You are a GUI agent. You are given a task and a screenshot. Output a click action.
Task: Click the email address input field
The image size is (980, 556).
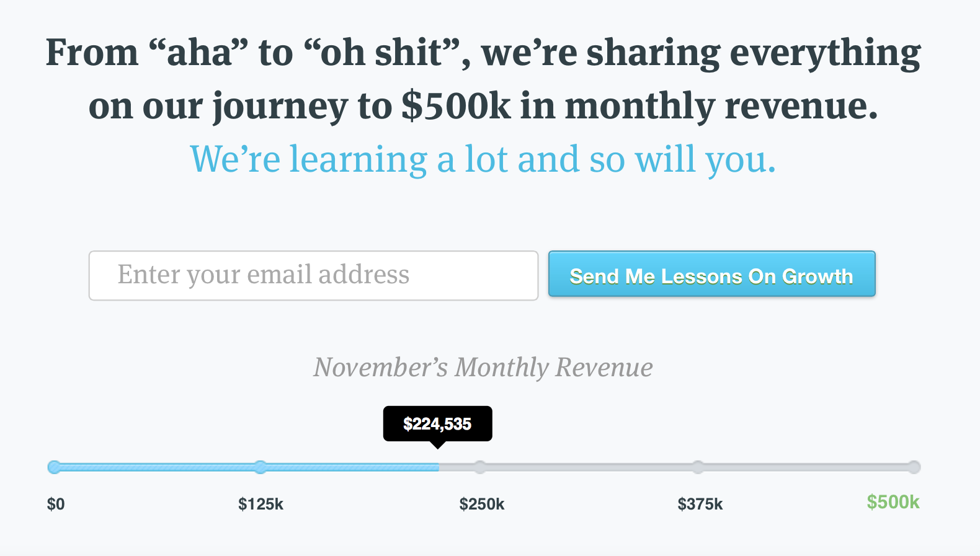tap(313, 275)
